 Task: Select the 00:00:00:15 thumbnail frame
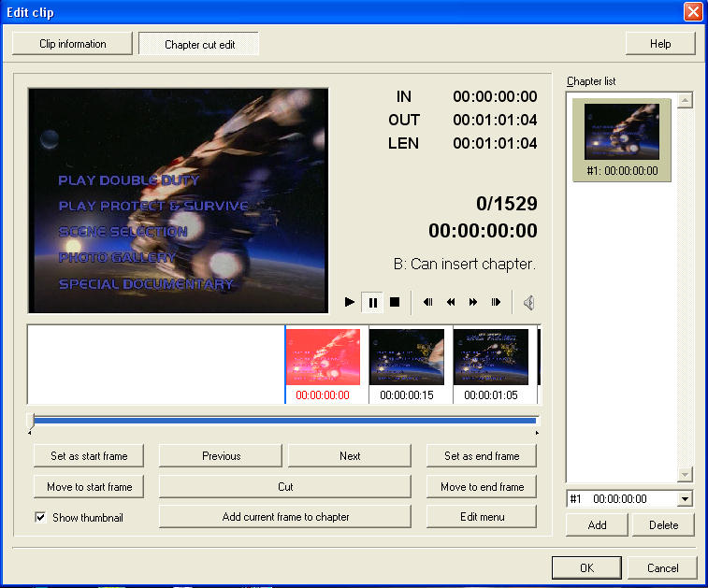click(x=407, y=357)
